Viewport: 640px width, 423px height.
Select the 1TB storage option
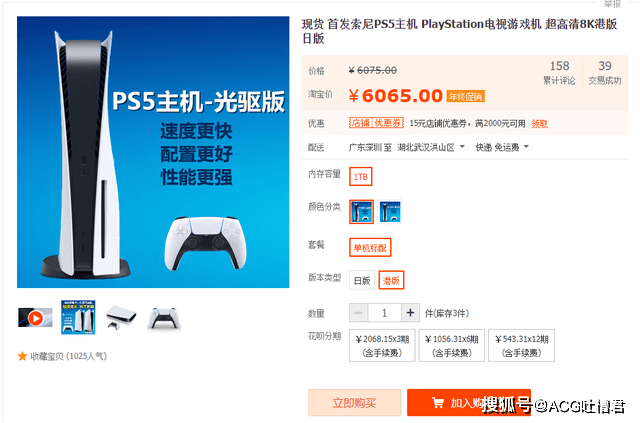pyautogui.click(x=360, y=177)
